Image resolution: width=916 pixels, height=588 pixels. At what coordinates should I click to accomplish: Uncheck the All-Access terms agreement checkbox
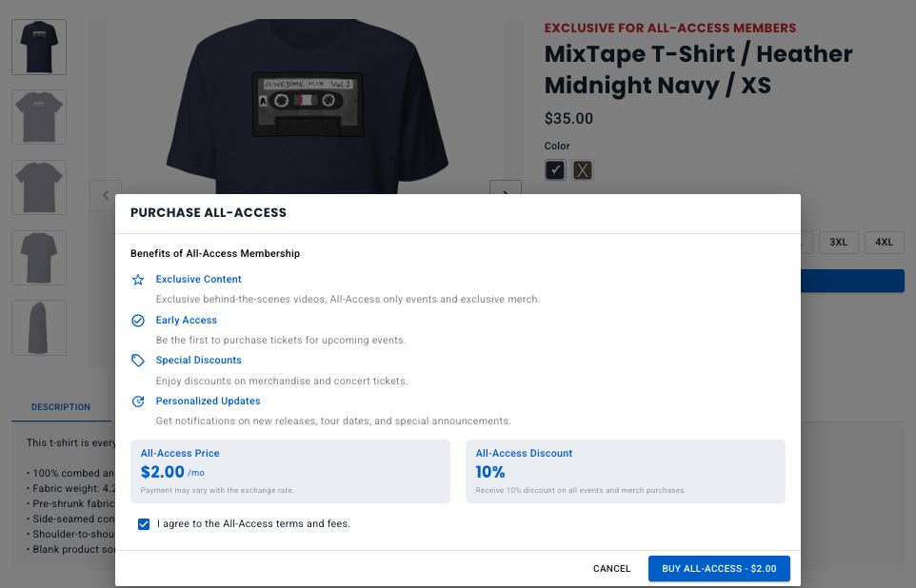(x=144, y=524)
